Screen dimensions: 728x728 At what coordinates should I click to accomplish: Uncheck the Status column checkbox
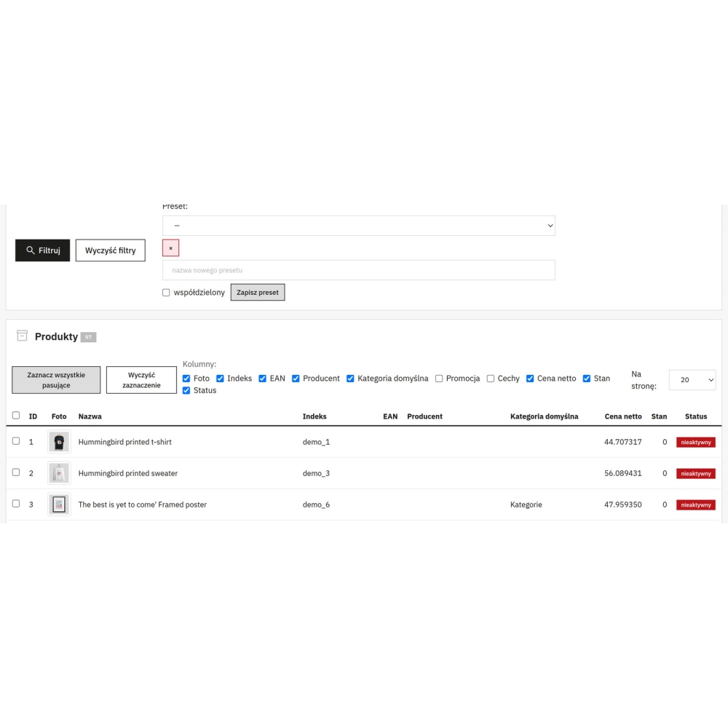click(186, 390)
